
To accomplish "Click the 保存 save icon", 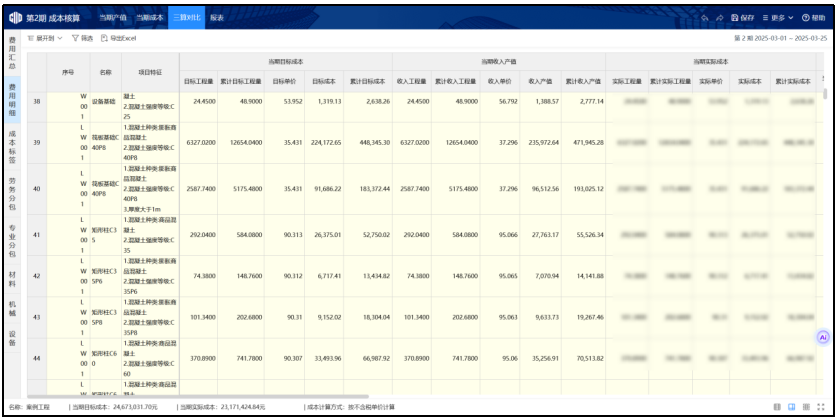I will [x=735, y=18].
